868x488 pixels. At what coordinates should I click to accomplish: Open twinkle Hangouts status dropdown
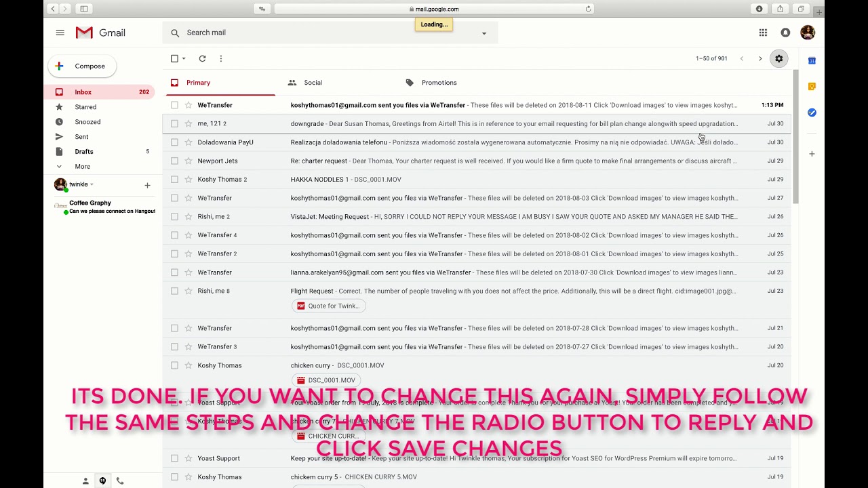point(92,184)
